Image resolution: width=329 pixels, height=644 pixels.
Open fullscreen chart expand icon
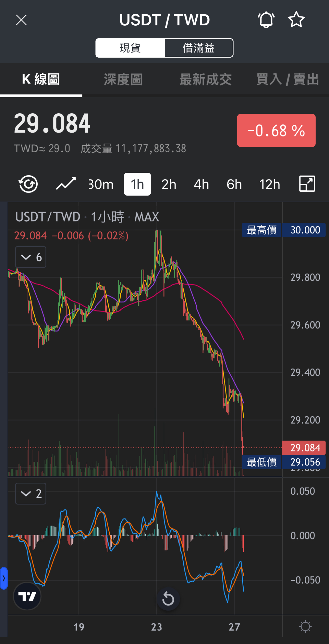pyautogui.click(x=307, y=184)
